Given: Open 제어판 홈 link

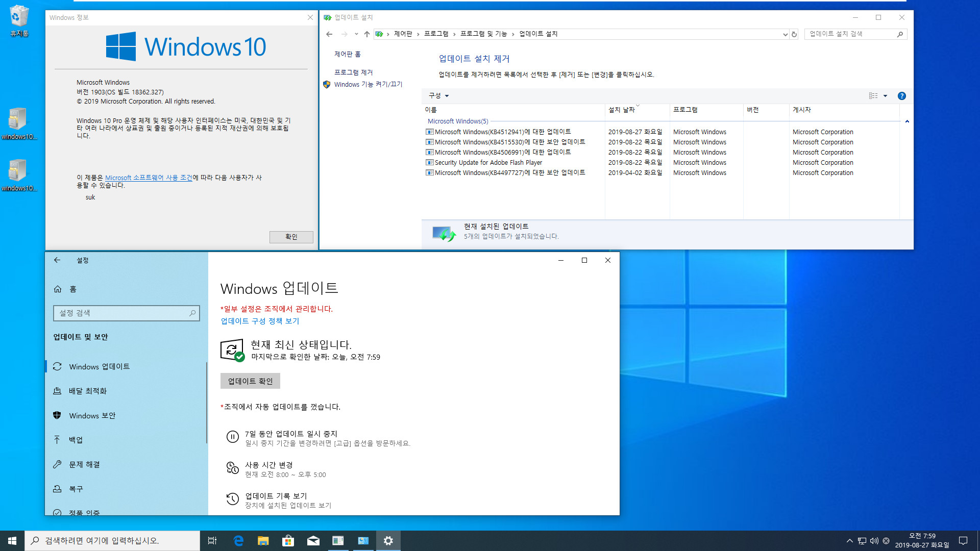Looking at the screenshot, I should tap(347, 54).
